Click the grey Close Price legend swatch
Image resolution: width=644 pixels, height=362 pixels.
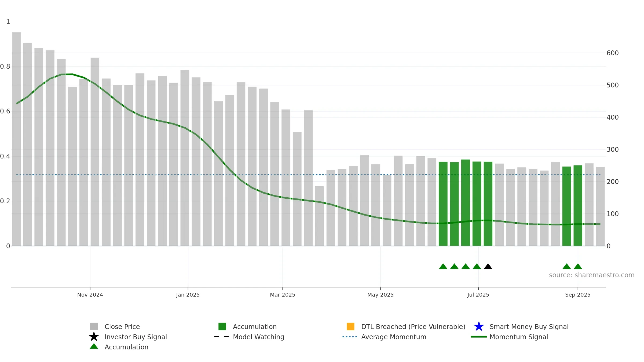click(x=94, y=327)
